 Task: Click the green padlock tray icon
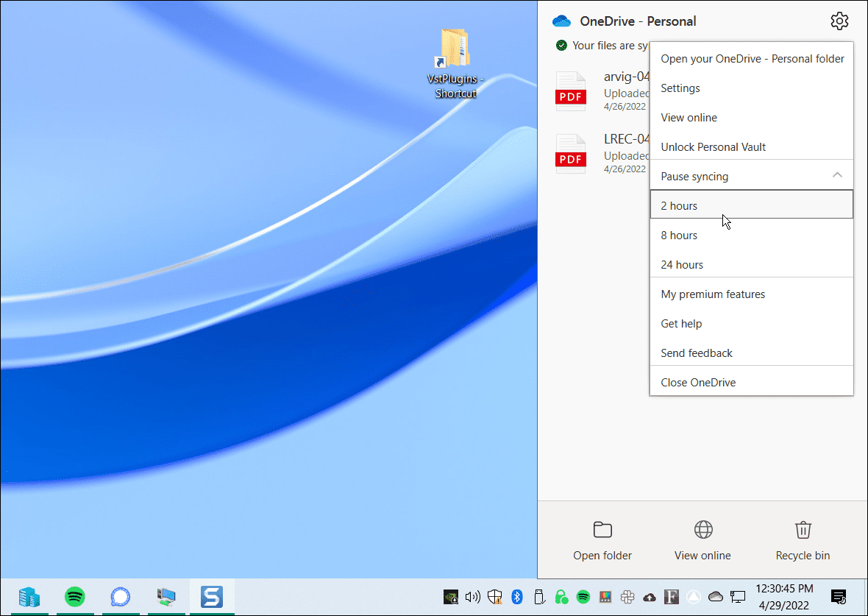561,597
